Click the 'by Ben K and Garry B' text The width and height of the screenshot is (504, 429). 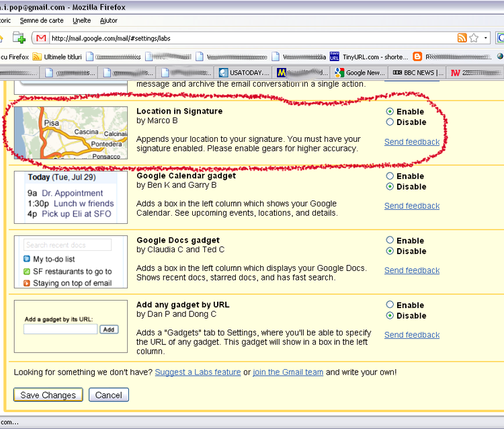(x=177, y=185)
